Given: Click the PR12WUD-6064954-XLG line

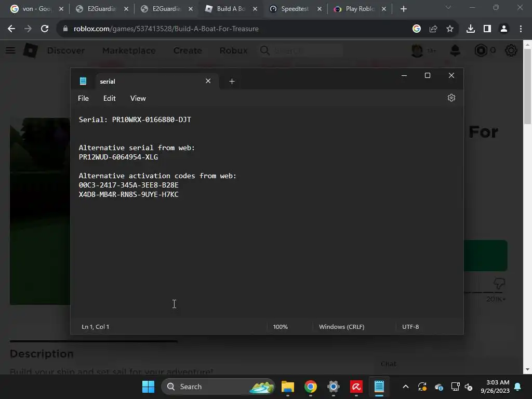Looking at the screenshot, I should 118,157.
